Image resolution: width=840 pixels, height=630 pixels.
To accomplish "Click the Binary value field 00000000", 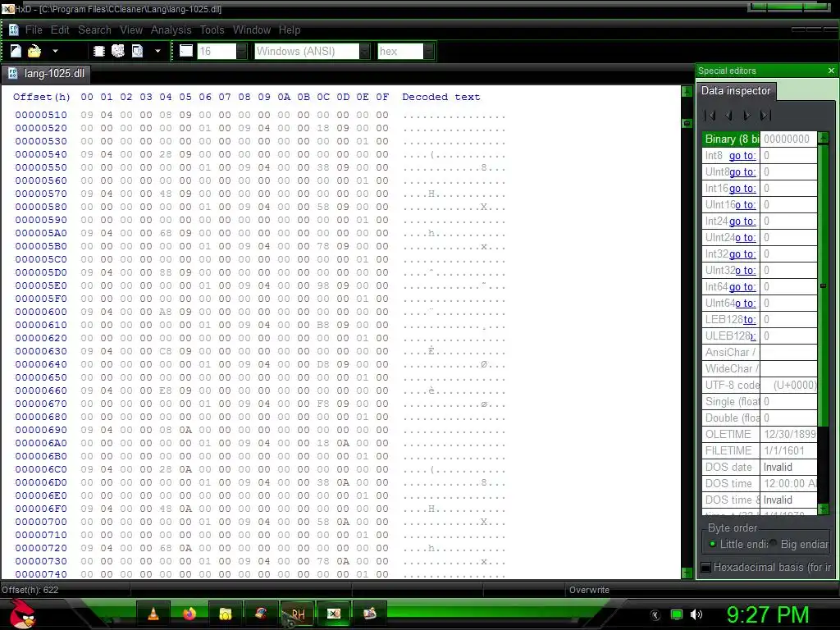I will tap(788, 139).
